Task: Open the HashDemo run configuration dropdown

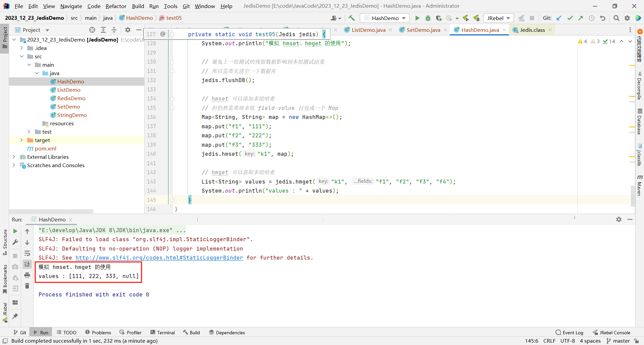Action: coord(385,18)
